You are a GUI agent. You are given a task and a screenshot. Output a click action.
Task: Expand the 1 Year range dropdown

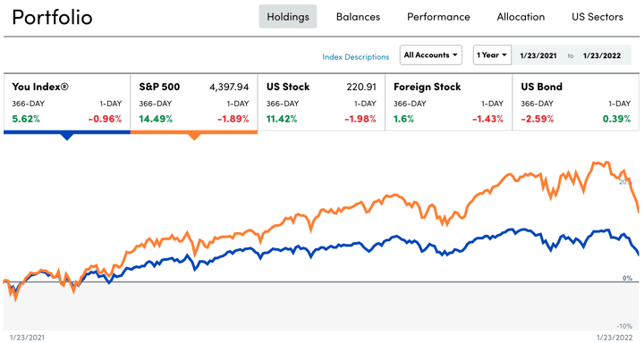(x=492, y=55)
